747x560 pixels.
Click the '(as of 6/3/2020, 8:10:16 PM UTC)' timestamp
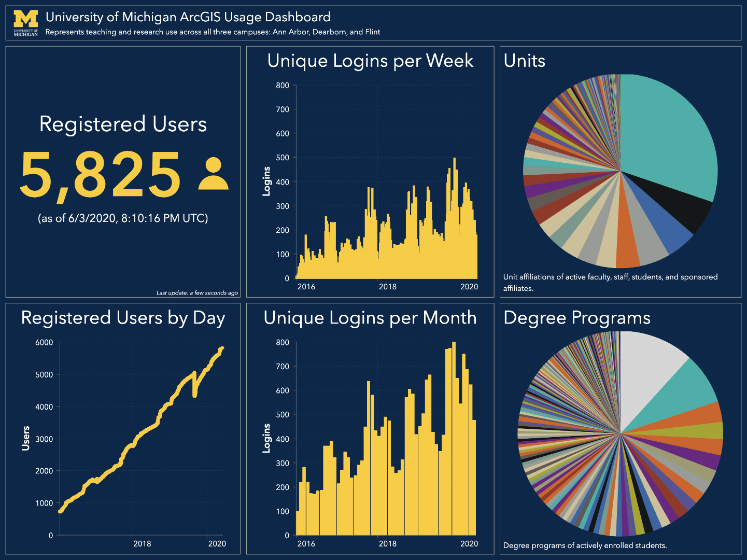tap(123, 218)
